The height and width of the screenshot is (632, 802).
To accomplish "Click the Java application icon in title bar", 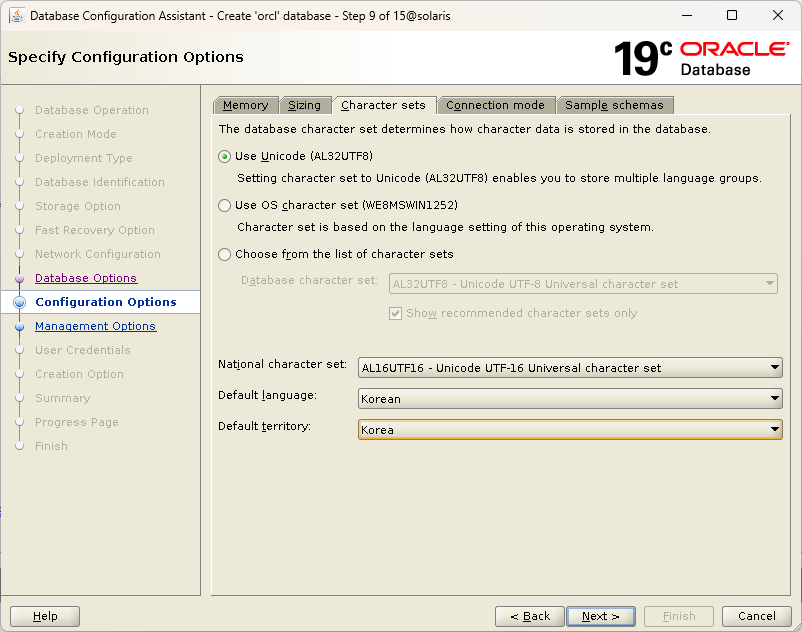I will [16, 15].
